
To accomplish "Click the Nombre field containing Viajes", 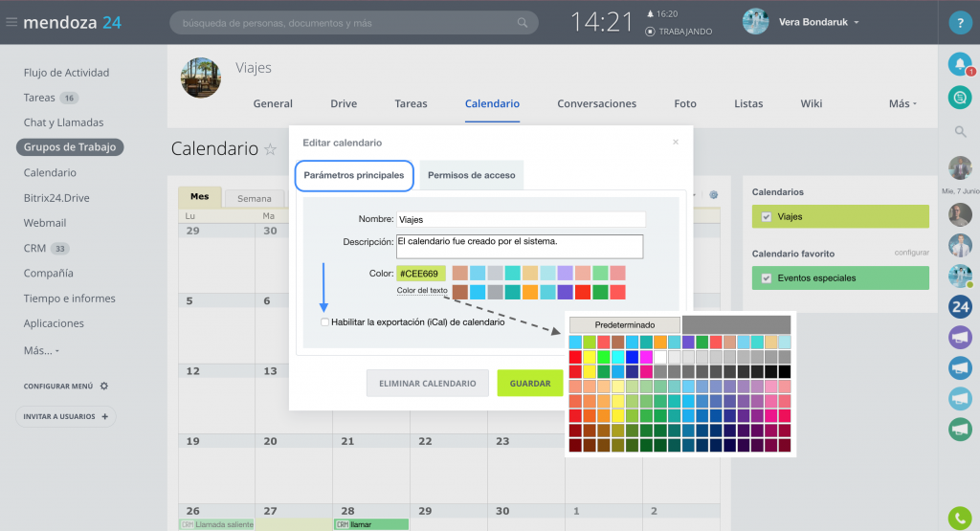I will [521, 219].
